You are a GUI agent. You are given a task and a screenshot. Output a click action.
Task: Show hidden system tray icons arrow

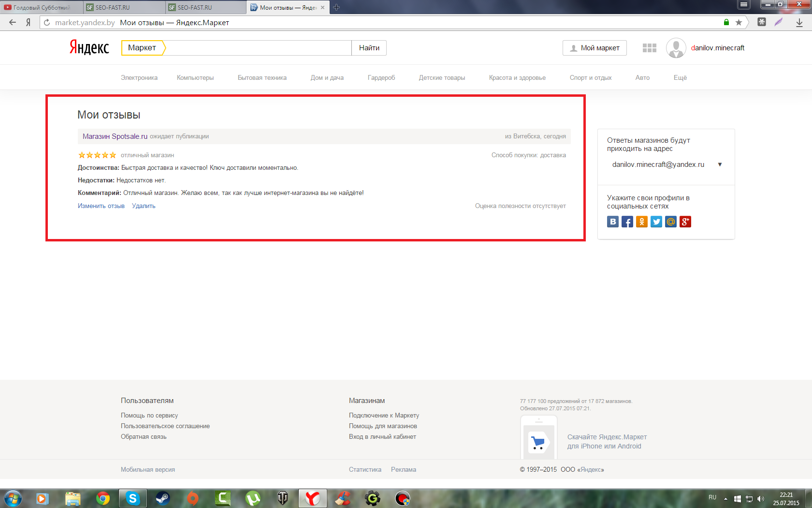tap(725, 498)
